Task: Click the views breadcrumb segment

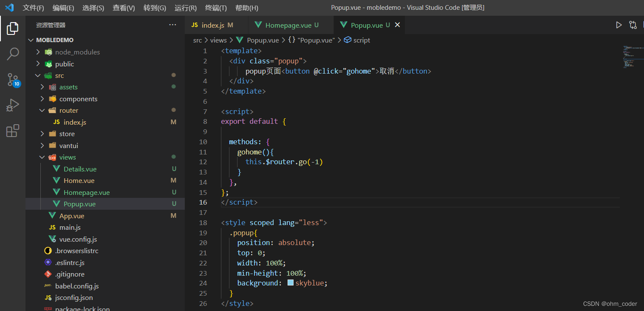Action: point(218,40)
